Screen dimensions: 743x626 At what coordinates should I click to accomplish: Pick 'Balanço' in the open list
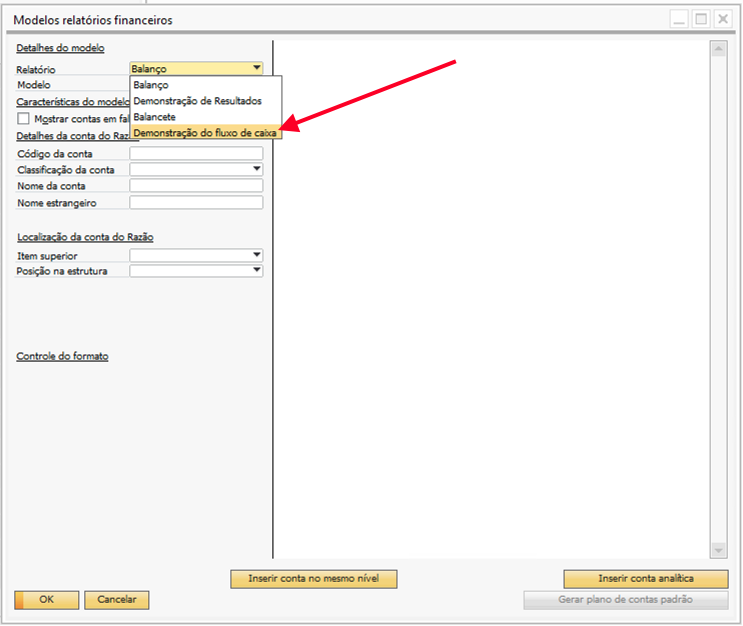151,85
